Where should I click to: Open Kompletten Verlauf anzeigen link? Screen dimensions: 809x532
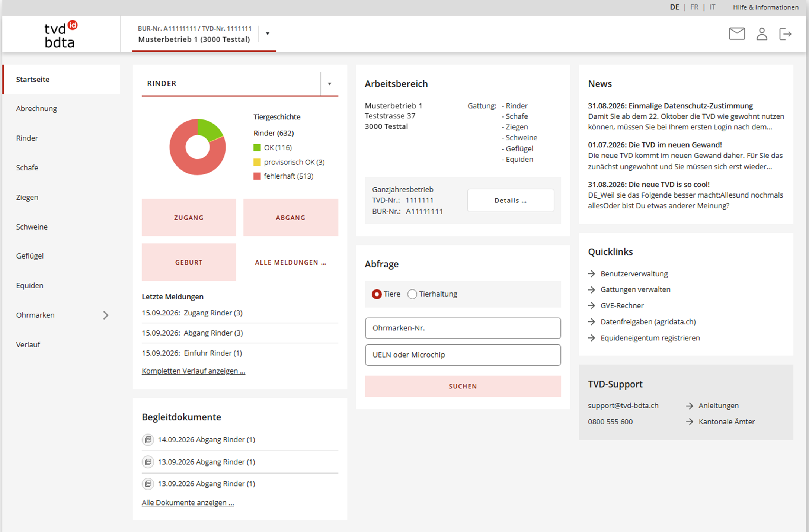(194, 371)
